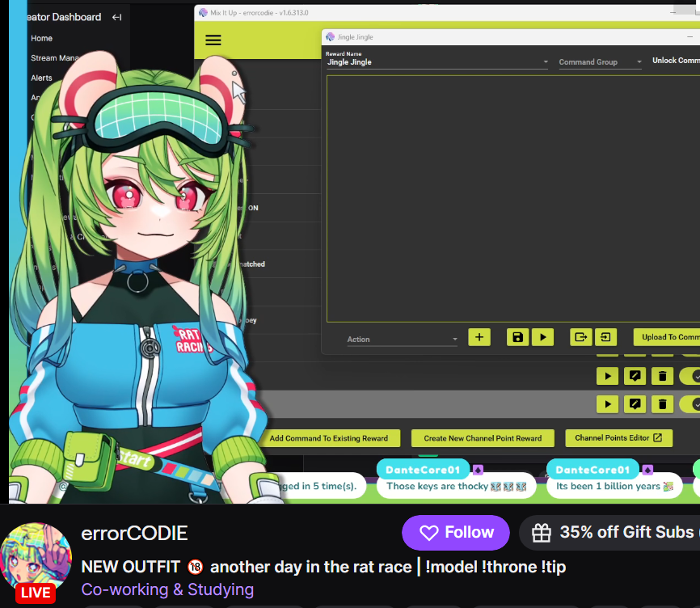Follow errorCODIE with the Follow button

(x=456, y=532)
